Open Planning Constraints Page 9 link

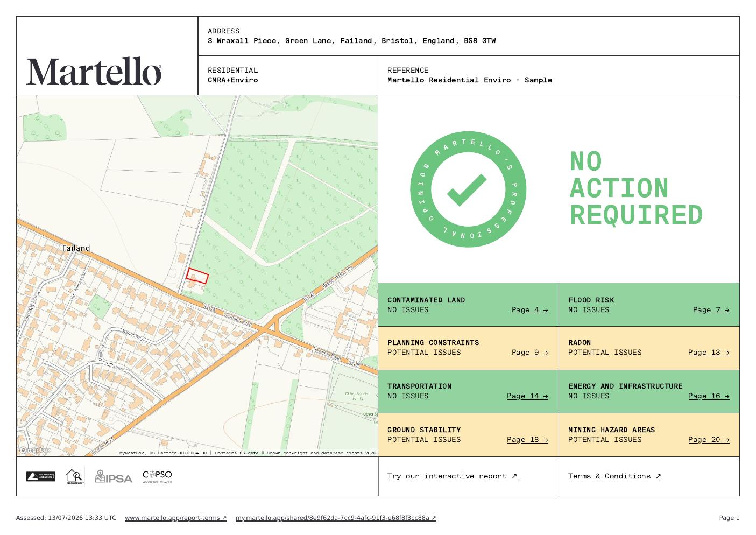(x=529, y=352)
